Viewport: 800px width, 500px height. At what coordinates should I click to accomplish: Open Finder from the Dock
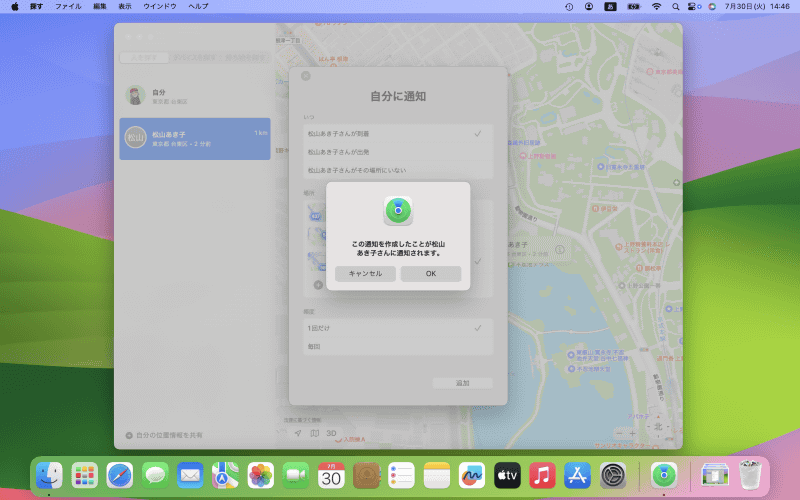coord(49,476)
